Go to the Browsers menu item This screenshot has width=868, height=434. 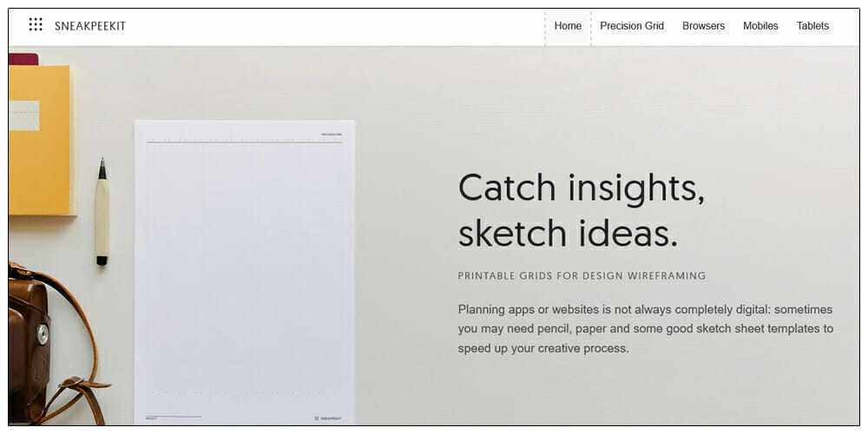(x=703, y=26)
